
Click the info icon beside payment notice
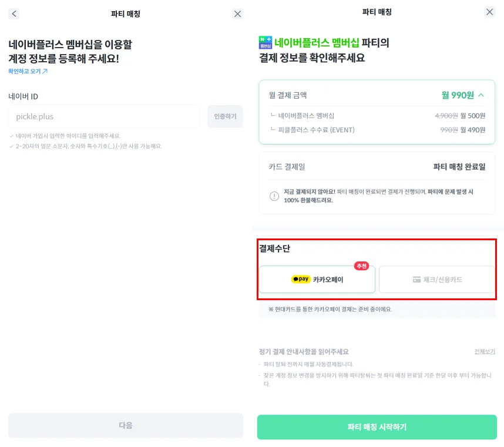pos(274,196)
